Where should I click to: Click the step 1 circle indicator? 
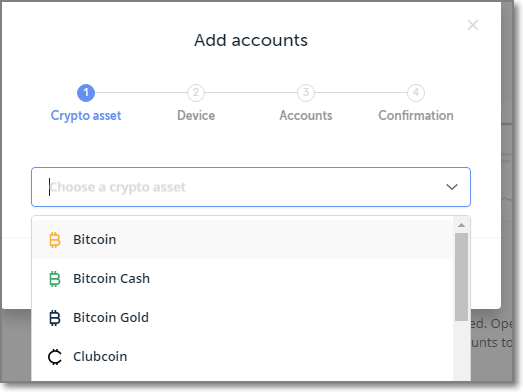86,92
